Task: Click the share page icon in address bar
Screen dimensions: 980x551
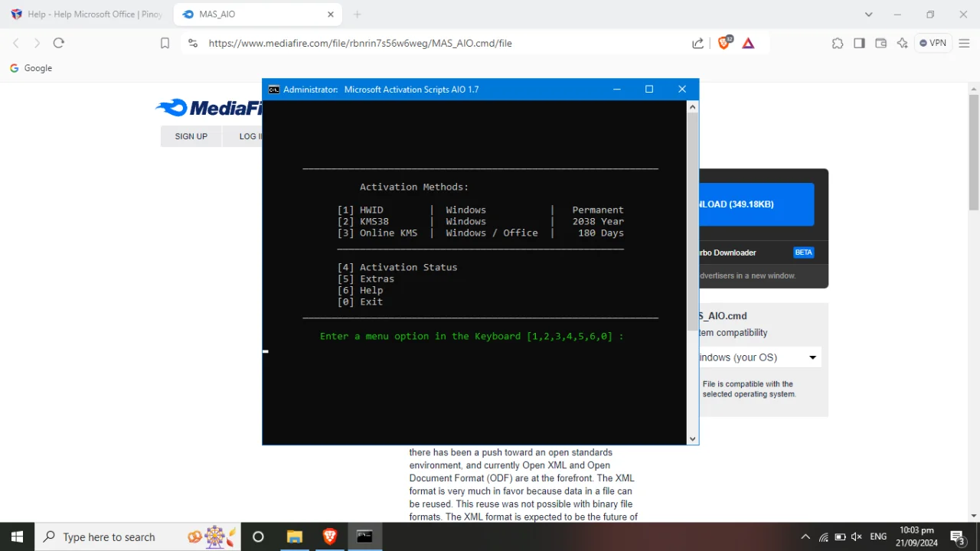Action: pos(697,44)
